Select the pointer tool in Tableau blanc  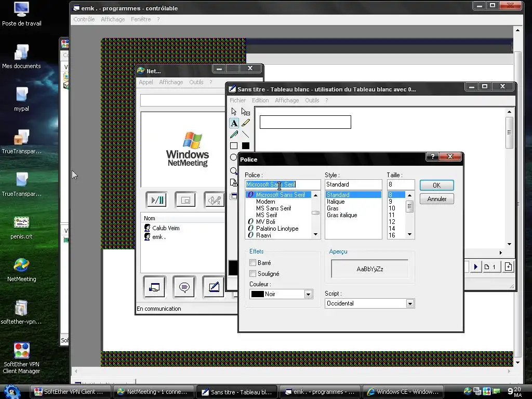pos(234,112)
